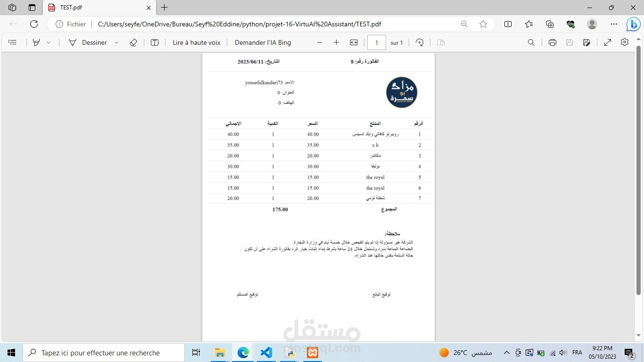Reload the page with refresh icon
Screen dimensions: 644x362
click(34, 24)
